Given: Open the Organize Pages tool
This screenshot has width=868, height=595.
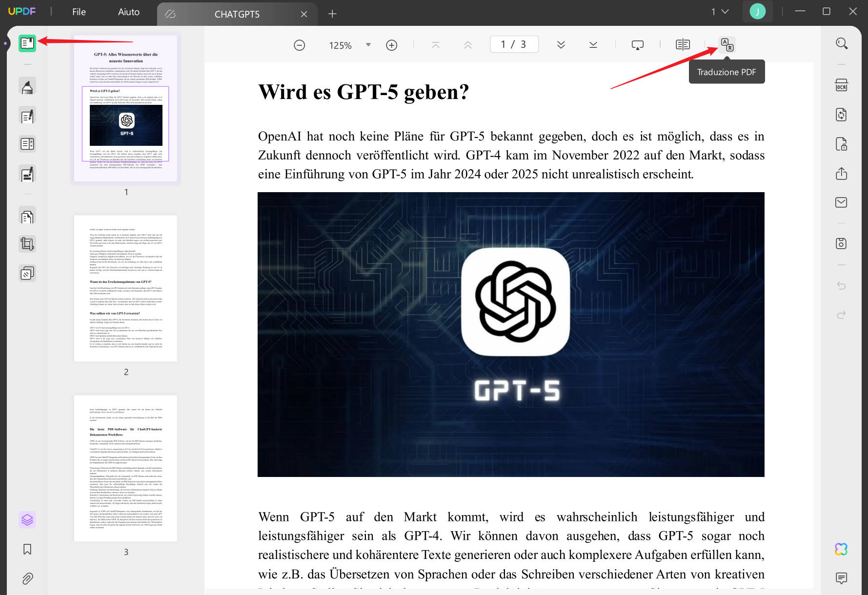Looking at the screenshot, I should [x=27, y=216].
